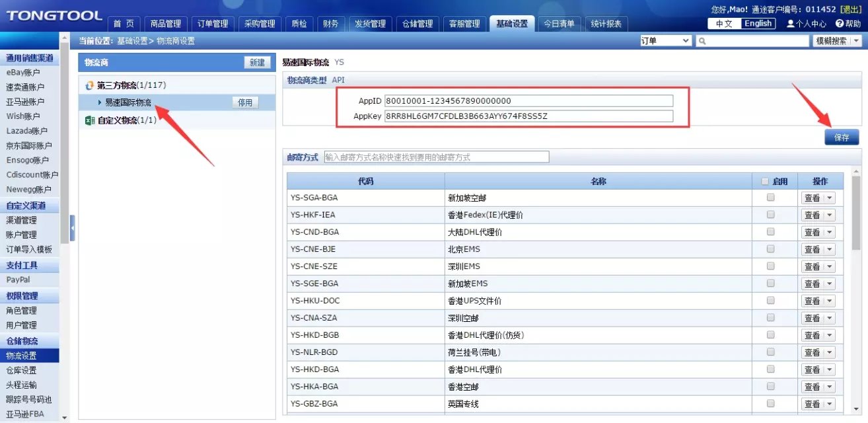Open Wish账户 in the sidebar
Image resolution: width=868 pixels, height=423 pixels.
(23, 116)
